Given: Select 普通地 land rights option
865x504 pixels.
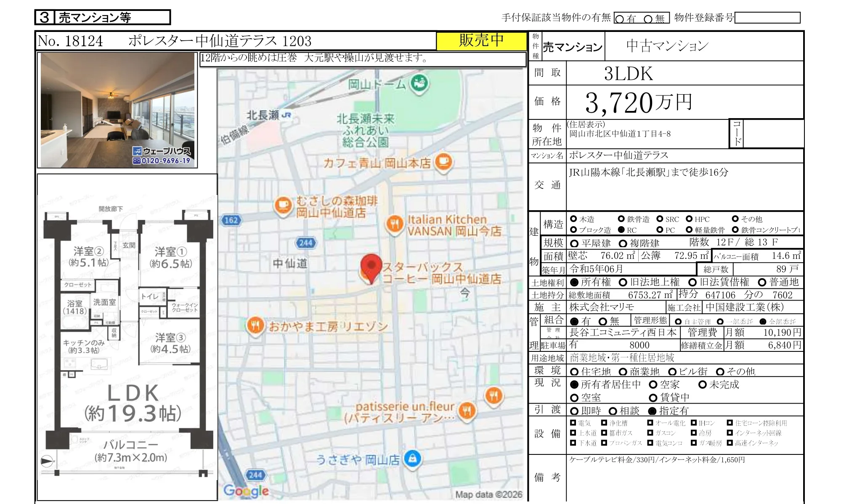Looking at the screenshot, I should 762,282.
